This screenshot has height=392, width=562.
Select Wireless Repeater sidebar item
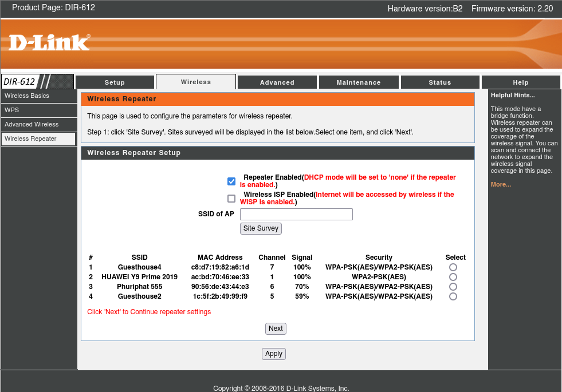(x=39, y=139)
